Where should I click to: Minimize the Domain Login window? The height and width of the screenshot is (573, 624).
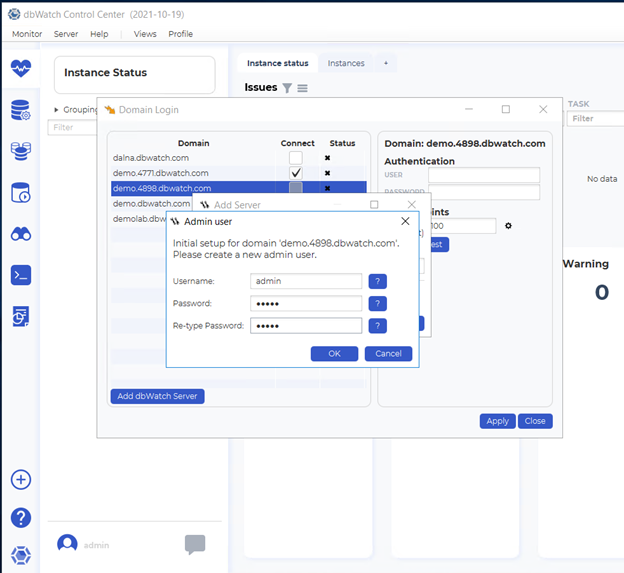469,109
